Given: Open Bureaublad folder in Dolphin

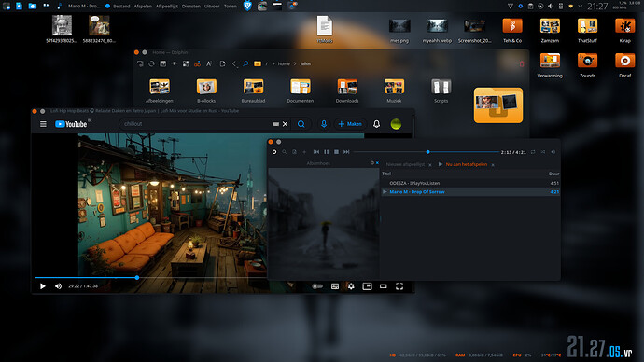Looking at the screenshot, I should tap(254, 90).
